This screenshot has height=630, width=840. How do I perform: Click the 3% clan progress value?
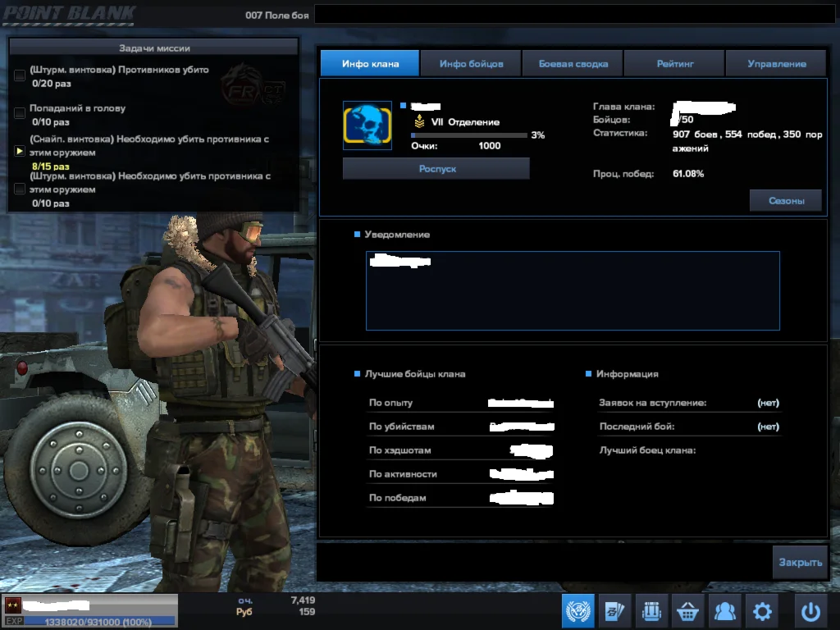coord(538,135)
